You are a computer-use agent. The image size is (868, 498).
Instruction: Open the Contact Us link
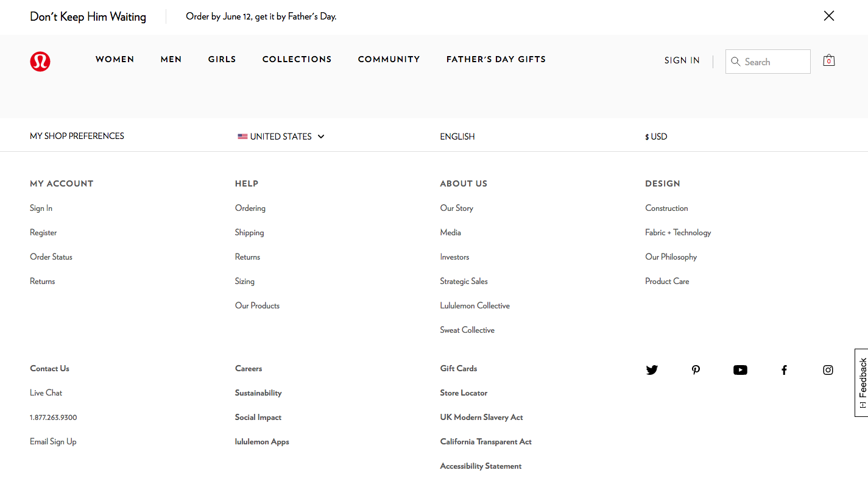49,368
